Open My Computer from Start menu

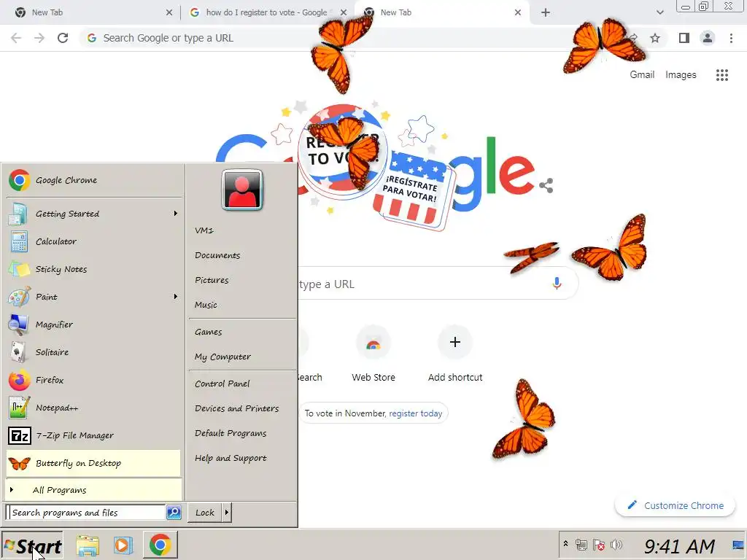coord(222,357)
